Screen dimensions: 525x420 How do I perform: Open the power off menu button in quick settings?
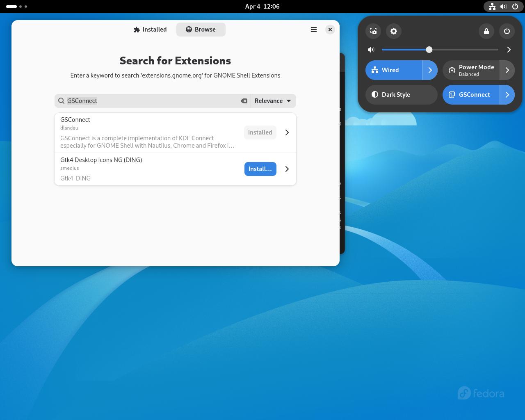pos(507,31)
